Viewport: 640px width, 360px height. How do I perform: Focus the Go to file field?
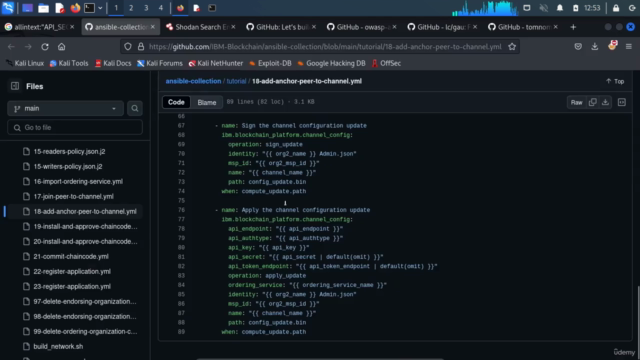(x=75, y=127)
